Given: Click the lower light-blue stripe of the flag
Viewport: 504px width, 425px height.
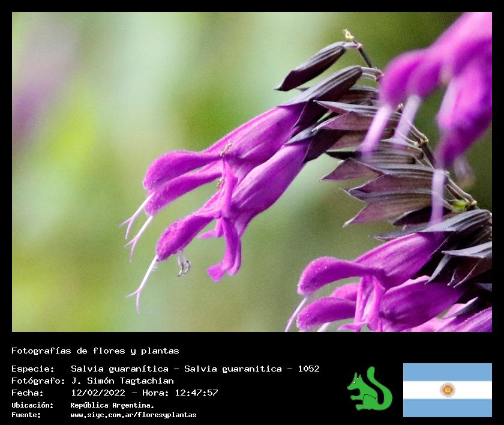Looking at the screenshot, I should pyautogui.click(x=447, y=408).
